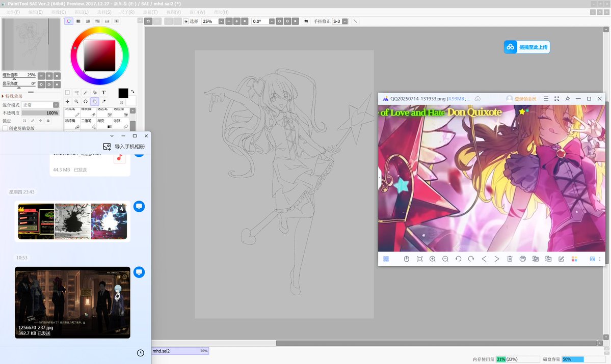Click the hue ring on color wheel
The height and width of the screenshot is (364, 611).
coord(100,30)
